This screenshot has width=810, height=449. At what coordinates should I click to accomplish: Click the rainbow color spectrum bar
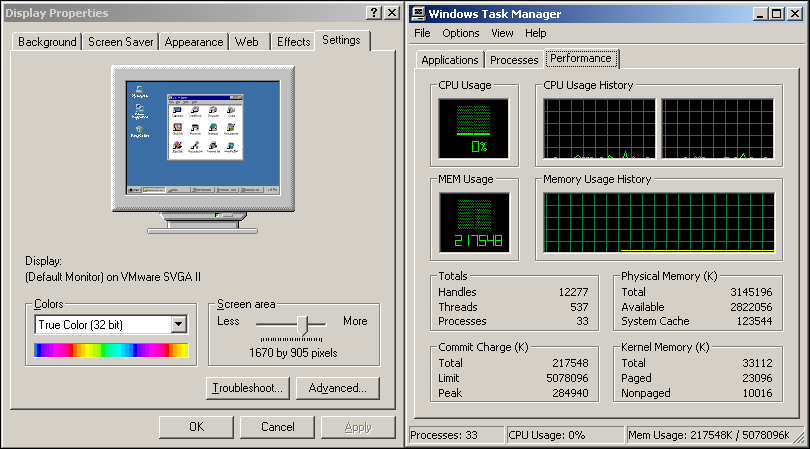point(111,350)
